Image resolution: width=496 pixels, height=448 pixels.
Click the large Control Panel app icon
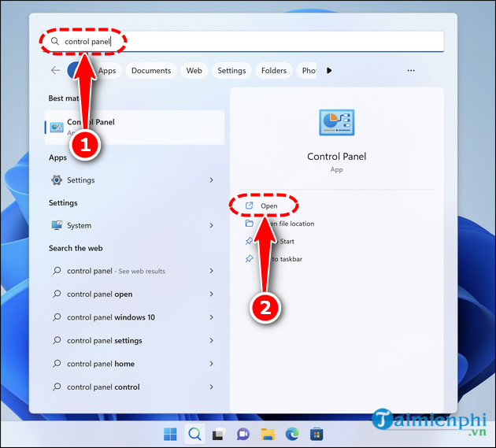(x=337, y=123)
